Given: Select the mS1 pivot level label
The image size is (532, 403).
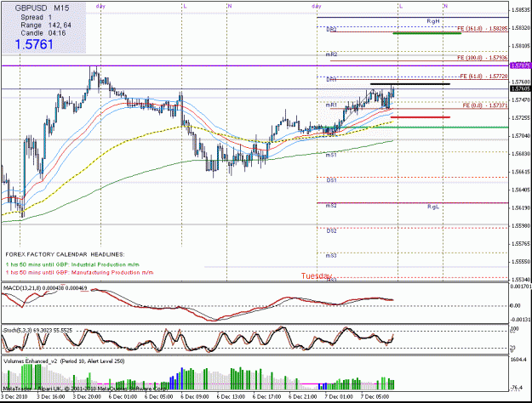Looking at the screenshot, I should coord(331,155).
